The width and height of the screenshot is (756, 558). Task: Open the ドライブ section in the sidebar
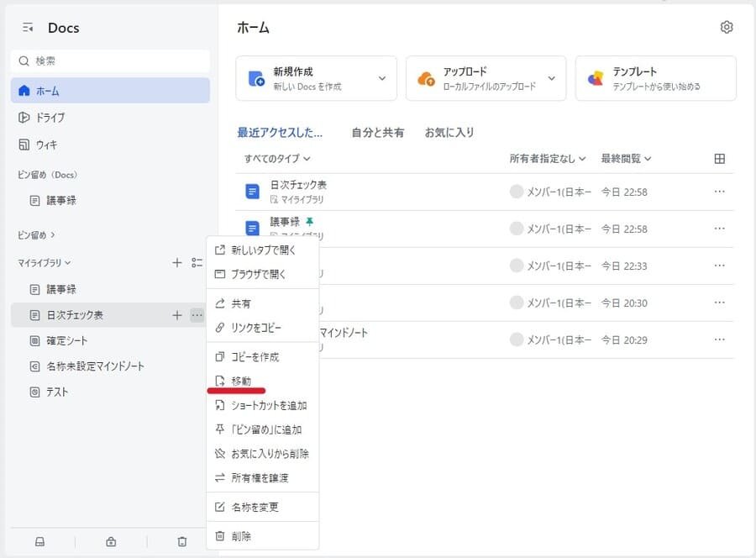(50, 118)
